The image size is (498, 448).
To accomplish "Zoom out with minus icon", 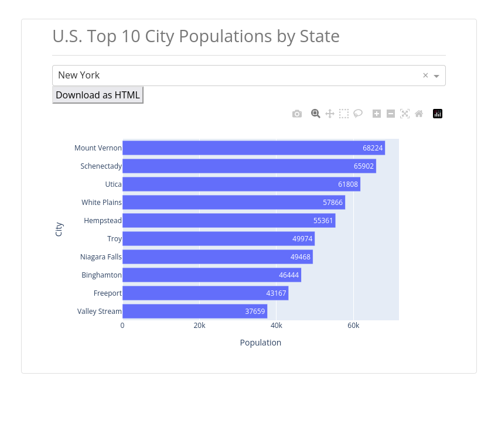I will click(391, 114).
